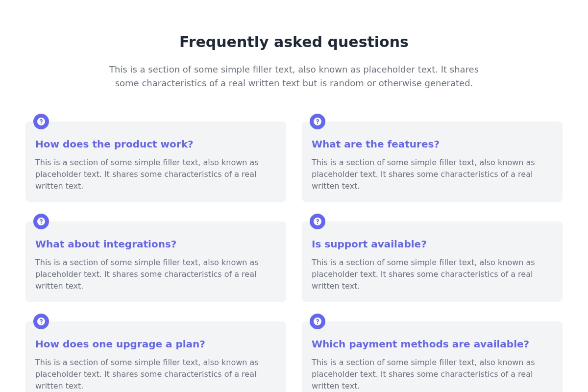Click answer text under 'Which payment methods are available?'
The image size is (588, 392).
[x=423, y=374]
